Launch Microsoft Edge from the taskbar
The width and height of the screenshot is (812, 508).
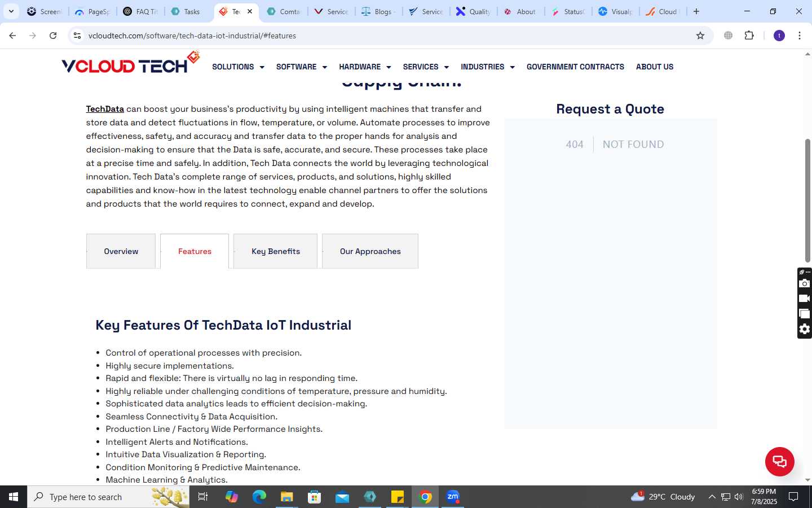[x=259, y=497]
